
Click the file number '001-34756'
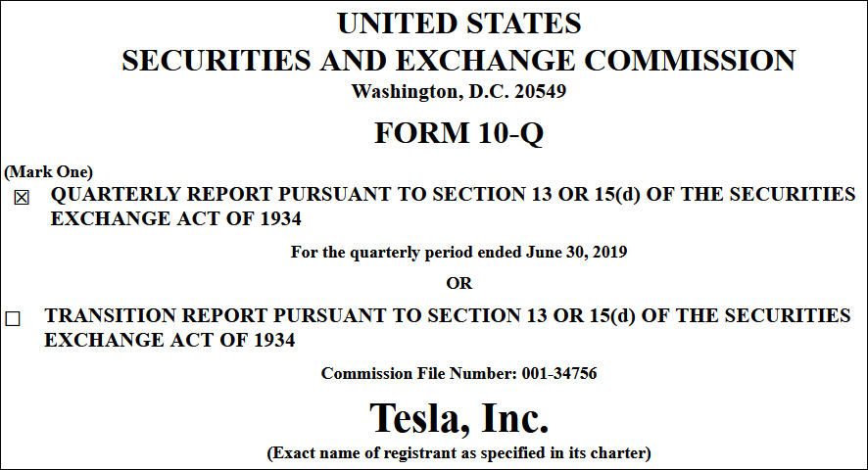(559, 373)
